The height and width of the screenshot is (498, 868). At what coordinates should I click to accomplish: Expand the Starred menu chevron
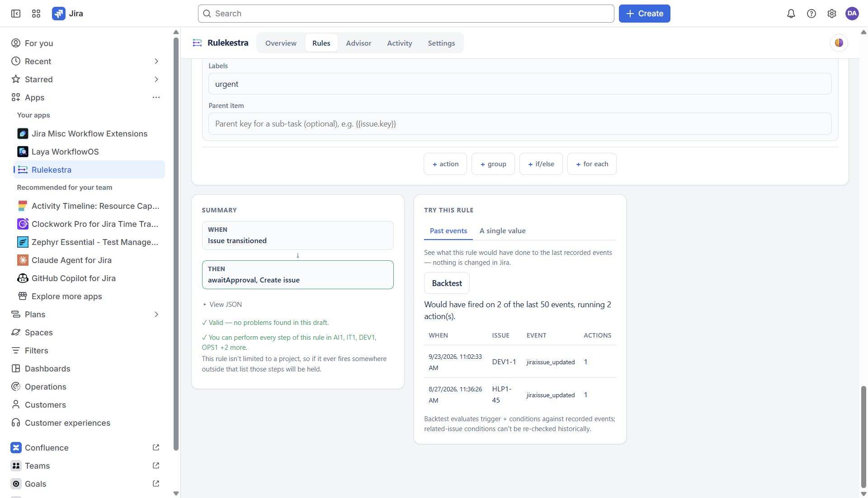click(156, 80)
